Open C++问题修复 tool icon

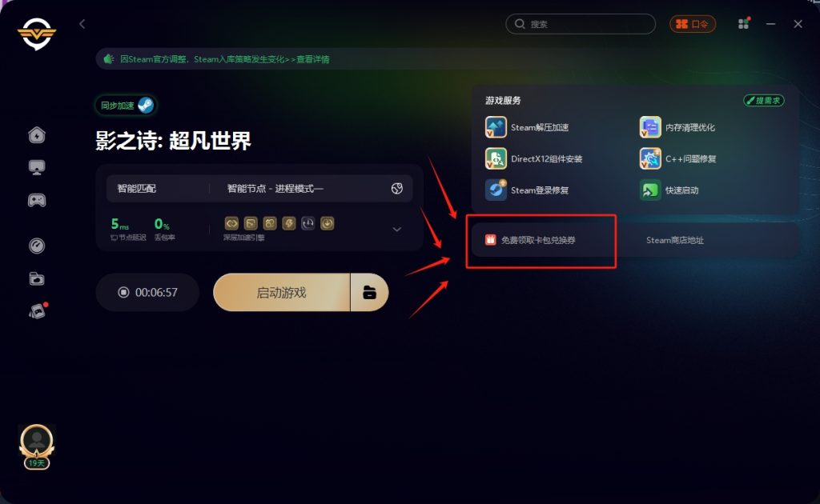pyautogui.click(x=650, y=158)
